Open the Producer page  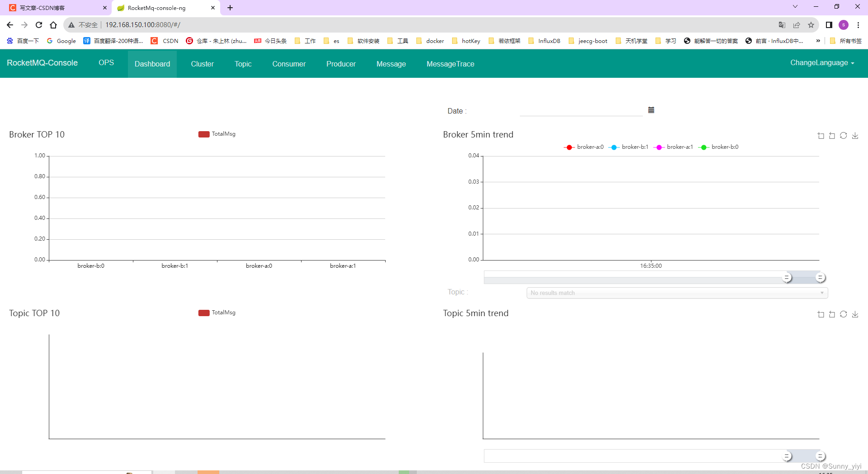pyautogui.click(x=341, y=64)
